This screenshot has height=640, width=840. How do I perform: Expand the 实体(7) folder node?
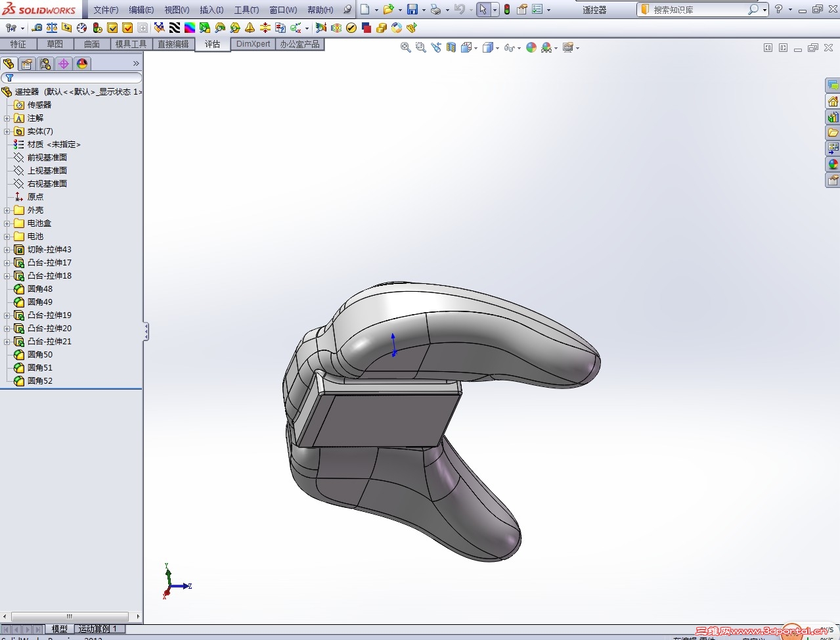click(x=7, y=131)
